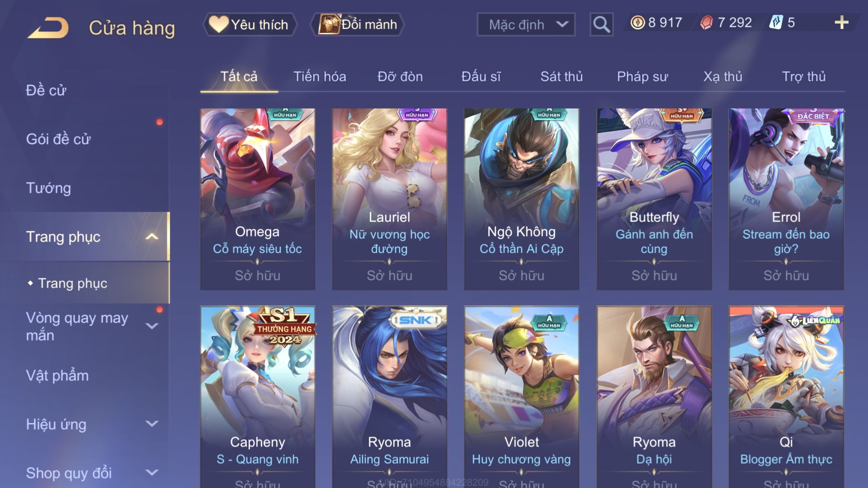Expand the Shop quy đổi section
The width and height of the screenshot is (868, 488).
click(x=152, y=472)
